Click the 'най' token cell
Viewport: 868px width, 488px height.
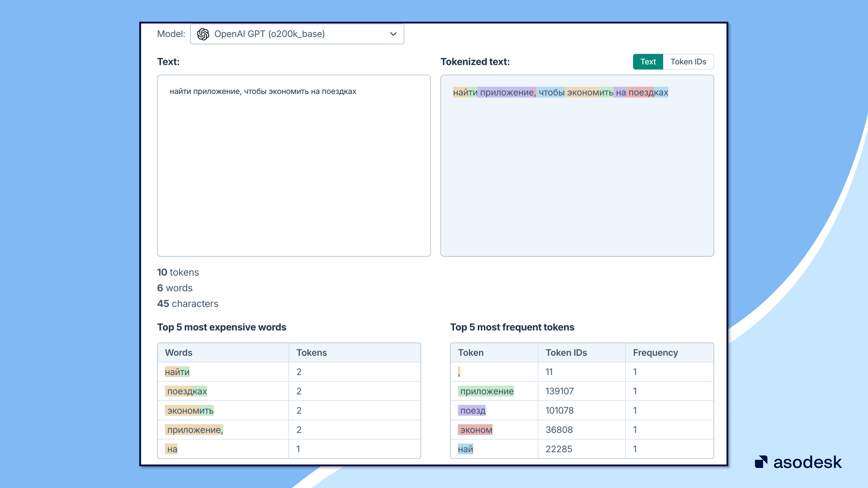coord(465,449)
